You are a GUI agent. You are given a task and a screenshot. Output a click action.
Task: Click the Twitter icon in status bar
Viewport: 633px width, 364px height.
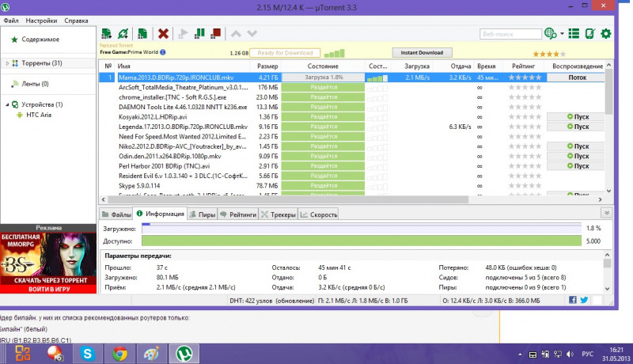[584, 300]
